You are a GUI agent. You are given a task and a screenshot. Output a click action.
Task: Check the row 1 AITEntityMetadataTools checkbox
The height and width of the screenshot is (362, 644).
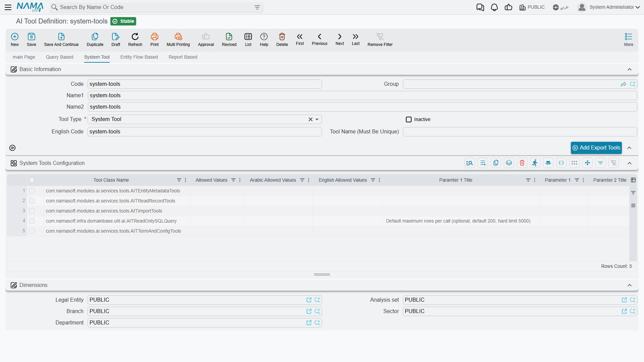pos(32,191)
